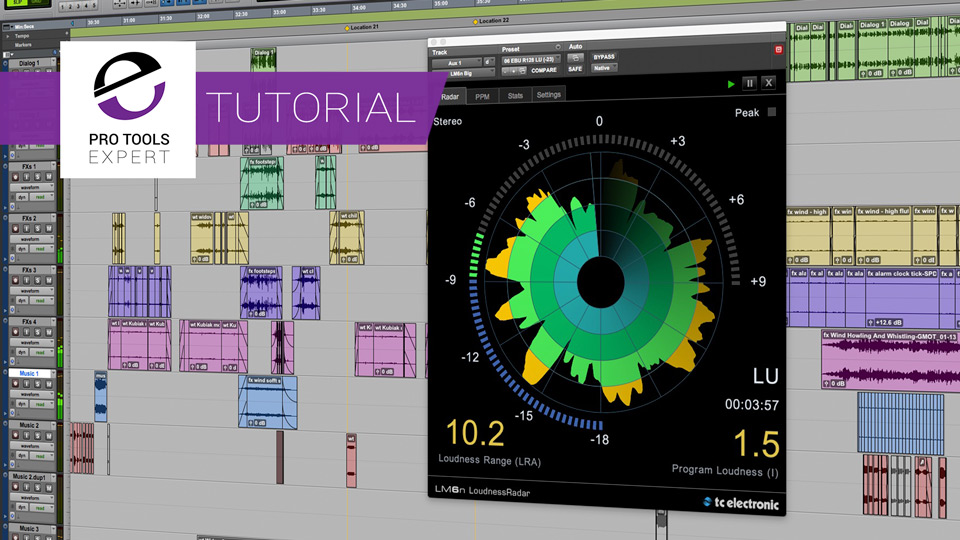
Task: Solo the FXs 4 track
Action: 37,332
